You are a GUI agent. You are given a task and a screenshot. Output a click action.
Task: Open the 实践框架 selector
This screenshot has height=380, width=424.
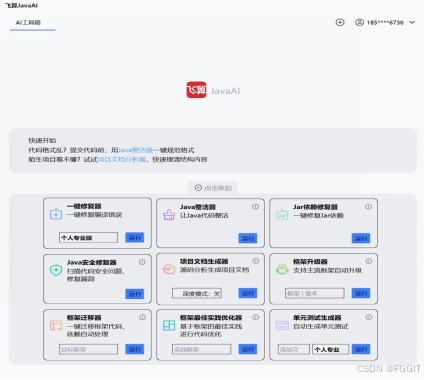tap(201, 349)
